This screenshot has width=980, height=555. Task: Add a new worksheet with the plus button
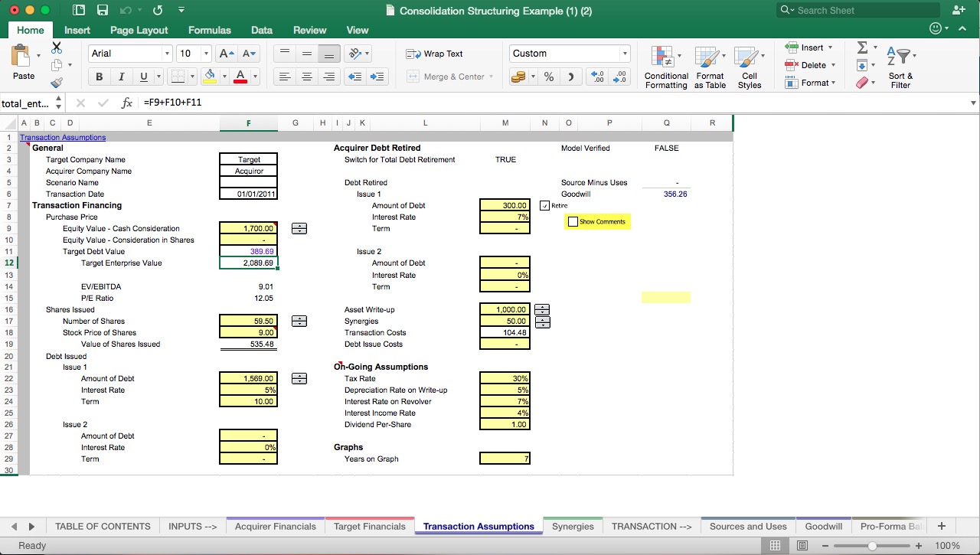click(x=942, y=526)
